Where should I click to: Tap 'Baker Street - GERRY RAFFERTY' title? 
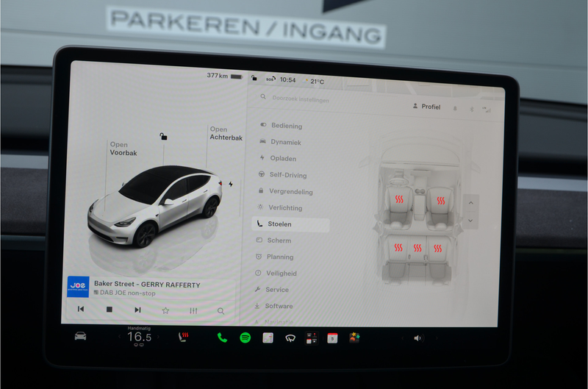click(147, 285)
